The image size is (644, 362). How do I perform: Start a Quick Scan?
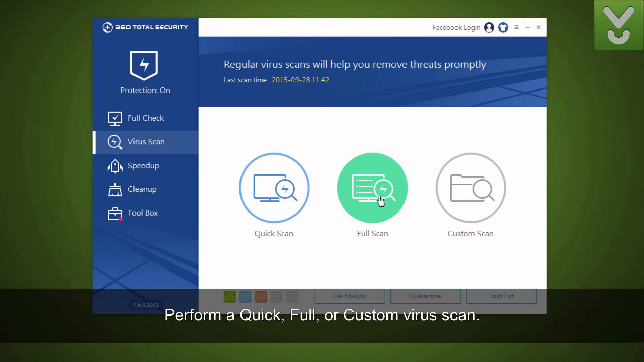[x=274, y=188]
